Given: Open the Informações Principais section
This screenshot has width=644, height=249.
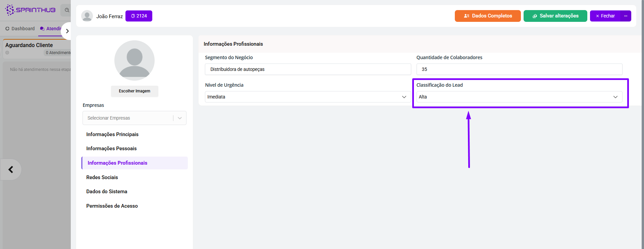Looking at the screenshot, I should (112, 134).
